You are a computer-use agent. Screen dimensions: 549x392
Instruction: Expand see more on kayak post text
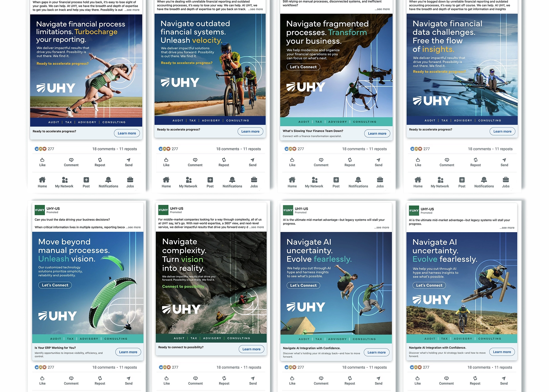(256, 227)
